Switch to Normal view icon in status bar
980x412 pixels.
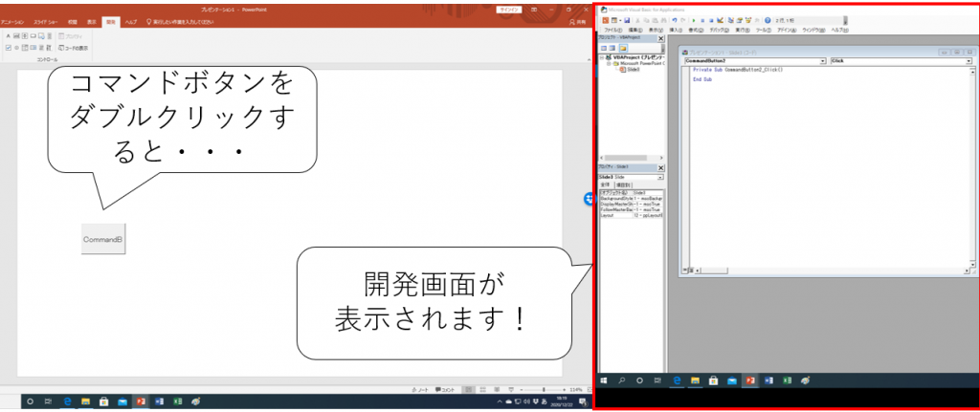pos(469,389)
